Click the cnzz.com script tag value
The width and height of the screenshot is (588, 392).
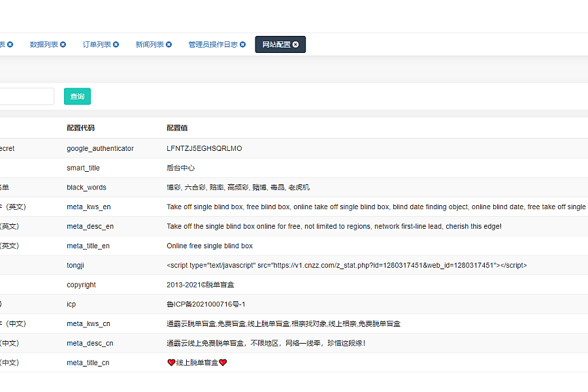click(347, 266)
